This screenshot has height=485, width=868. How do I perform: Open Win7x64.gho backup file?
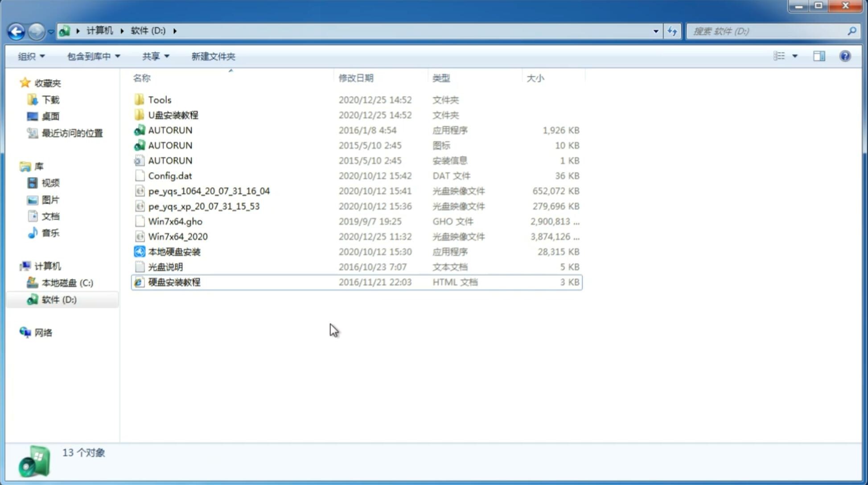pyautogui.click(x=175, y=221)
